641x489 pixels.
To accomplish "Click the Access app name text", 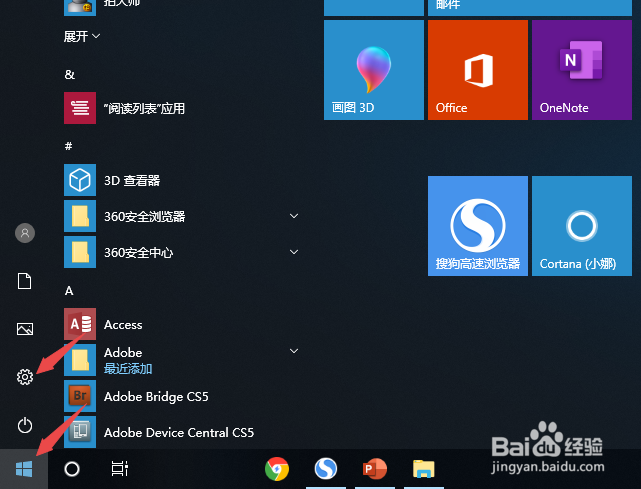I will (x=123, y=325).
